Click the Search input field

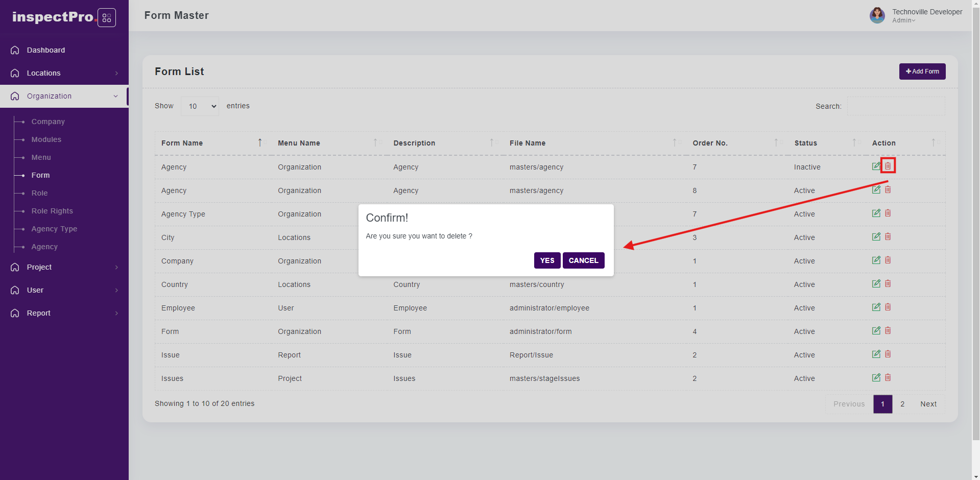(896, 106)
